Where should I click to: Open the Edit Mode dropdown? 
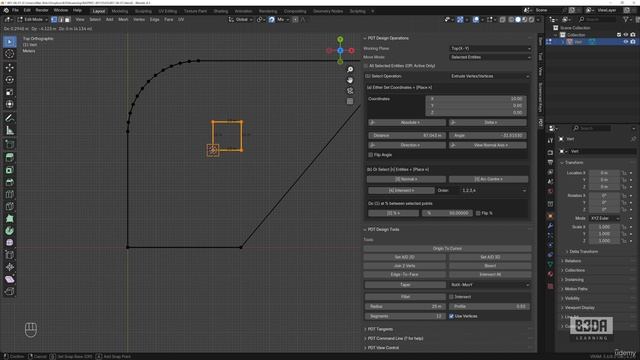(x=32, y=20)
